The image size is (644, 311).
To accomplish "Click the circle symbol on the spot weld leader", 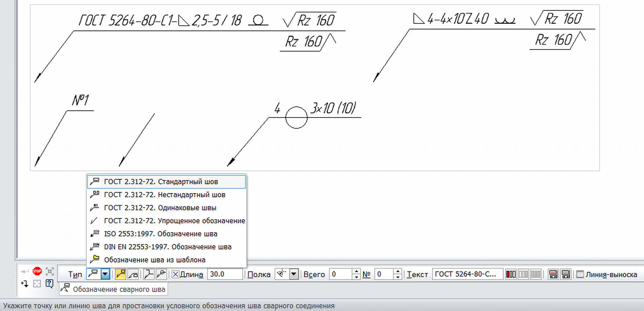I will [297, 117].
